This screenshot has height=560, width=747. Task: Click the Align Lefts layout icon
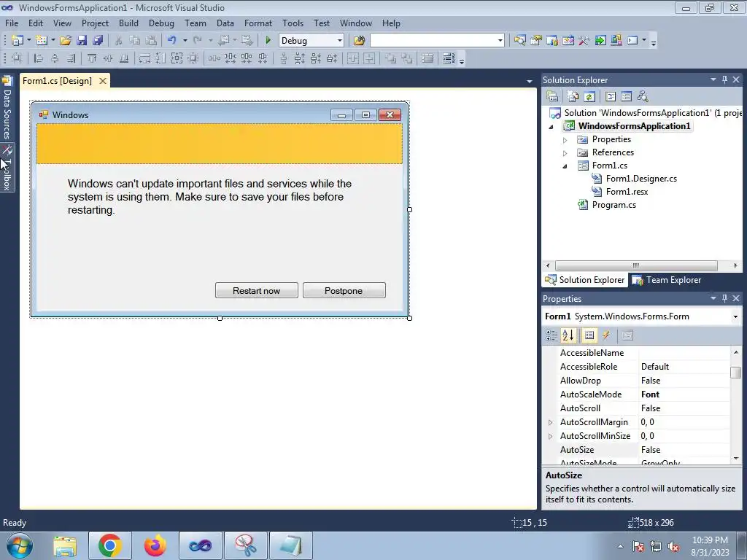point(39,58)
